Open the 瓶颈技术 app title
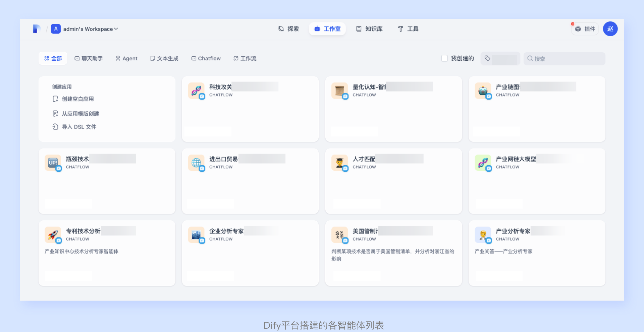The image size is (644, 332). (x=77, y=159)
